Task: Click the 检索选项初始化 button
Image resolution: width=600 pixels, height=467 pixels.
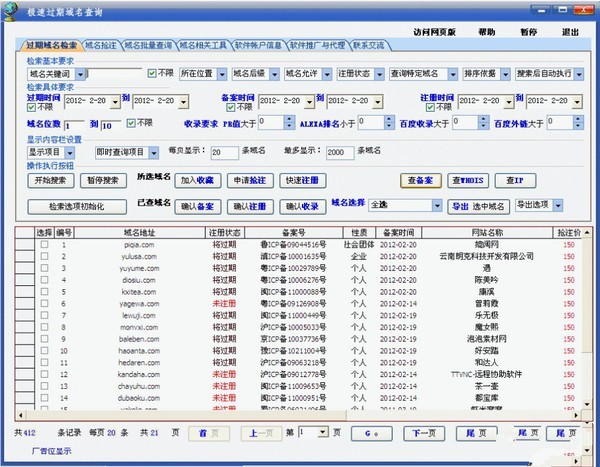Action: (77, 207)
